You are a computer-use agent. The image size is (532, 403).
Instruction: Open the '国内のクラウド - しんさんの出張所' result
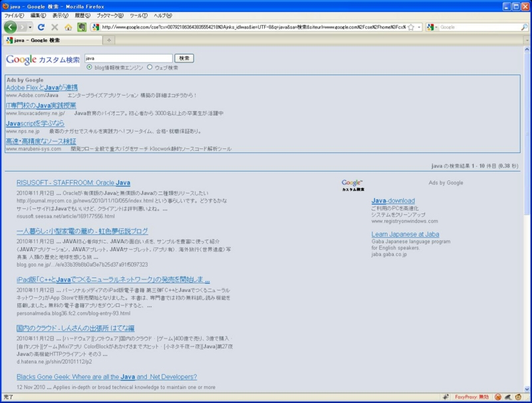(75, 328)
